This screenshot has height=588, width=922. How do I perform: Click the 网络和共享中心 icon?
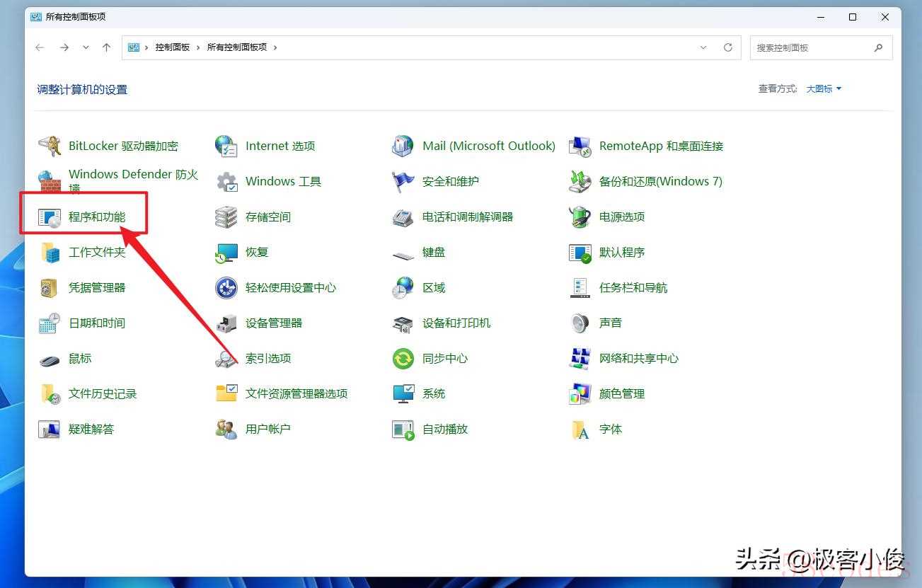[580, 359]
